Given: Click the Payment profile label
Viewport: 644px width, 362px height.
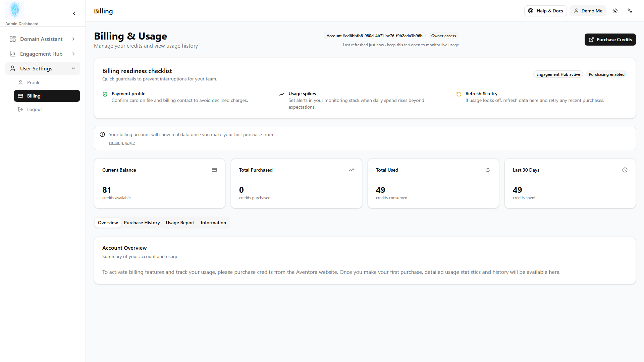Looking at the screenshot, I should pos(128,94).
